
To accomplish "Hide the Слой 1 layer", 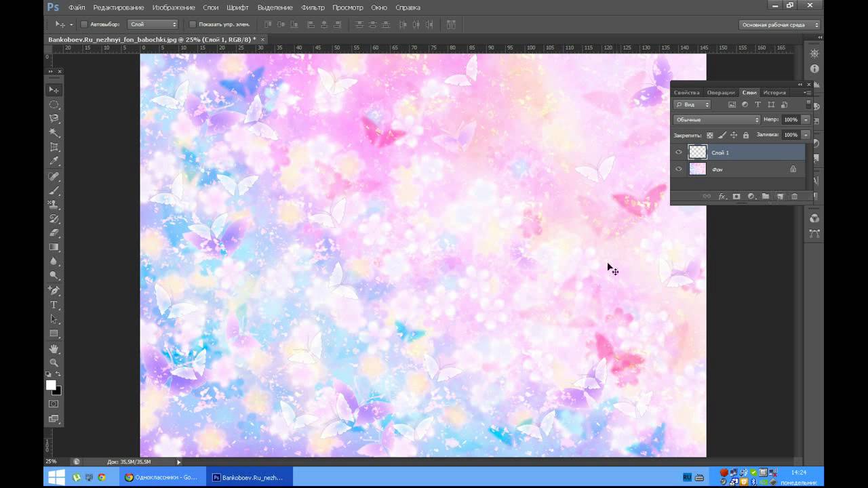I will [679, 152].
